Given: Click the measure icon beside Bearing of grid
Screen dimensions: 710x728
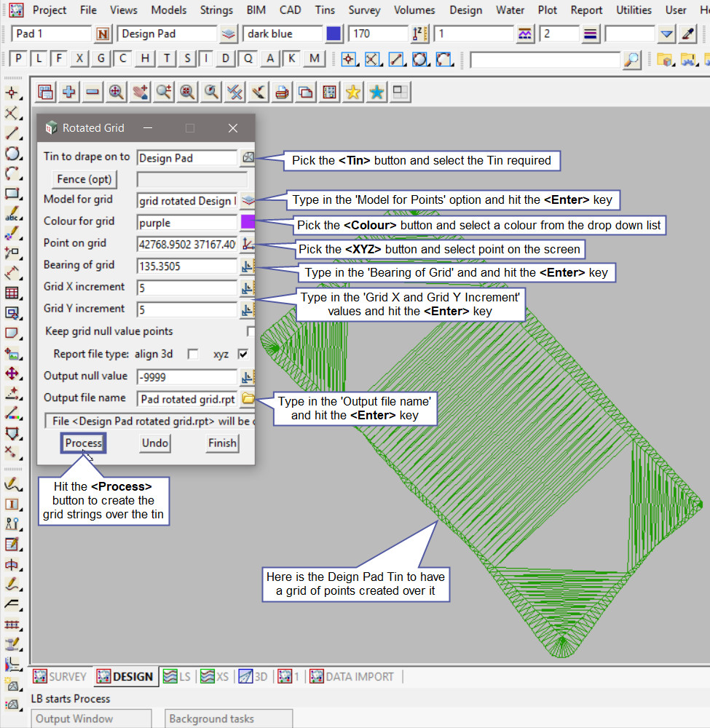Looking at the screenshot, I should pyautogui.click(x=248, y=266).
